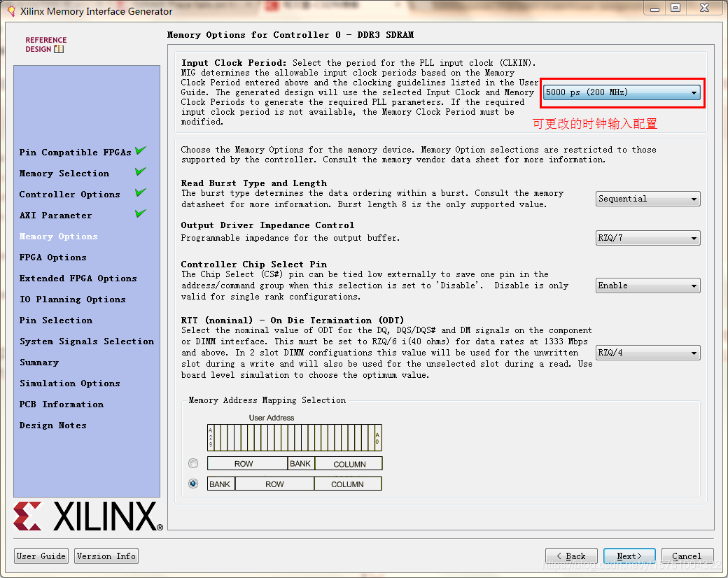Click the 'Output Driver Impedance Control' heading
The height and width of the screenshot is (578, 728).
267,225
